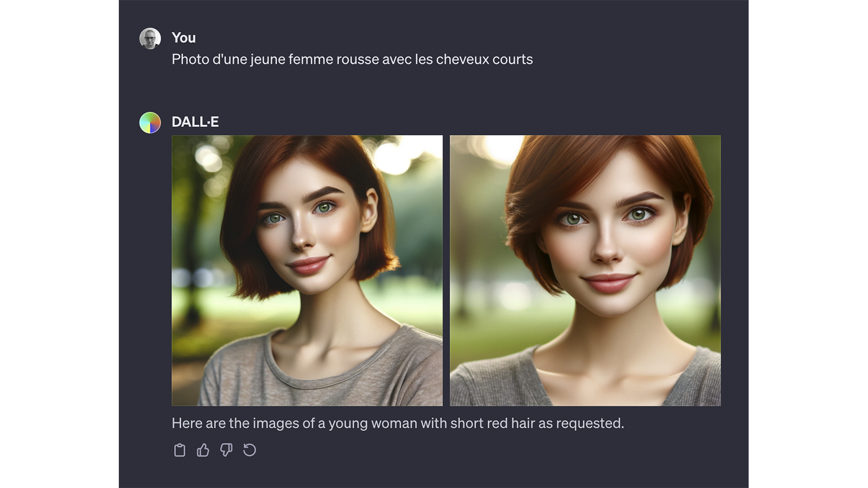Select the "DALL·E" sender name
This screenshot has width=868, height=488.
[x=195, y=122]
